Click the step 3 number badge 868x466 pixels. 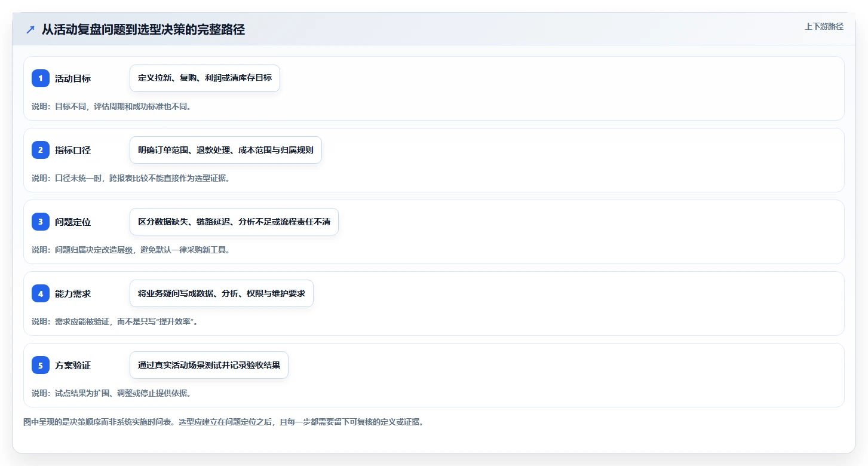pos(41,222)
